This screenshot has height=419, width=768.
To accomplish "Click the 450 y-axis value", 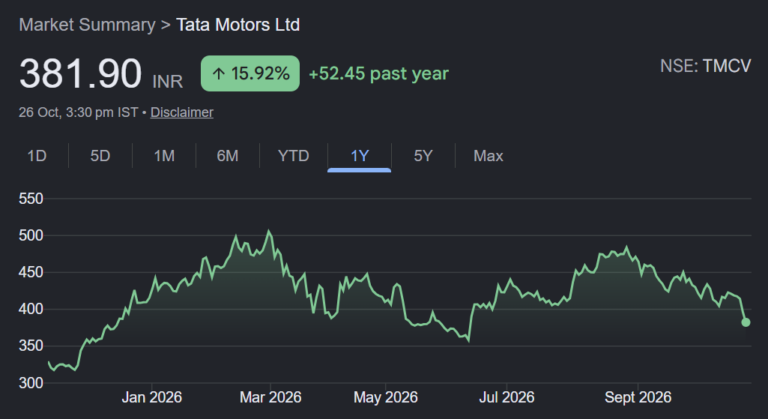I will click(x=31, y=272).
